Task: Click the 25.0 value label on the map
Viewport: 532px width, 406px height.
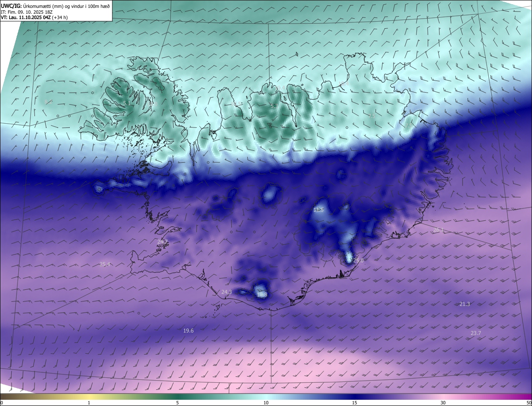Action: click(358, 261)
